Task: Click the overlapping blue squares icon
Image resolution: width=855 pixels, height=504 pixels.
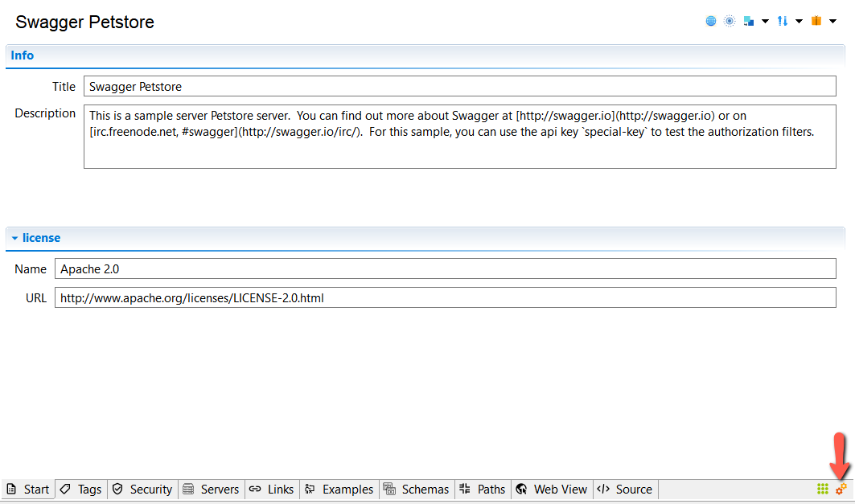Action: pyautogui.click(x=749, y=21)
